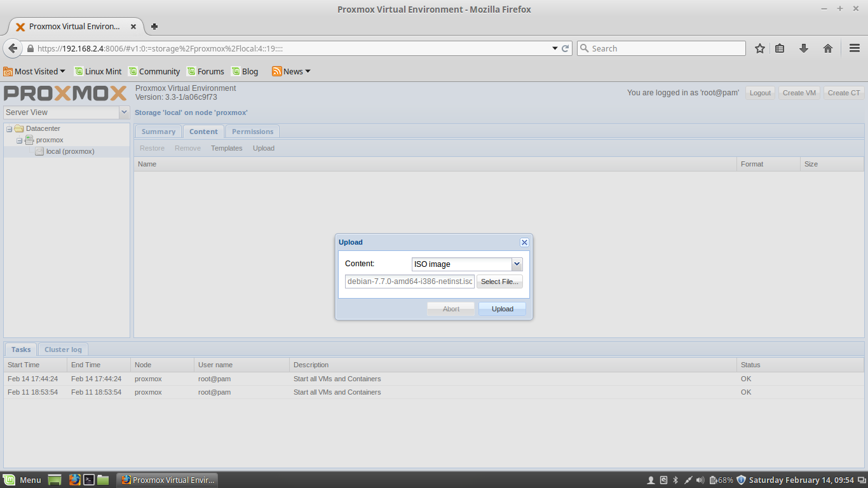Click the Create VM button

pyautogui.click(x=799, y=93)
